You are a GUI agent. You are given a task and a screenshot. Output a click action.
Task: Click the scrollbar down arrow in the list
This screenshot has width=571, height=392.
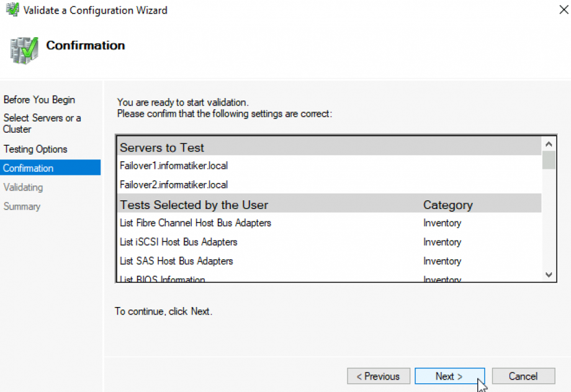point(548,274)
